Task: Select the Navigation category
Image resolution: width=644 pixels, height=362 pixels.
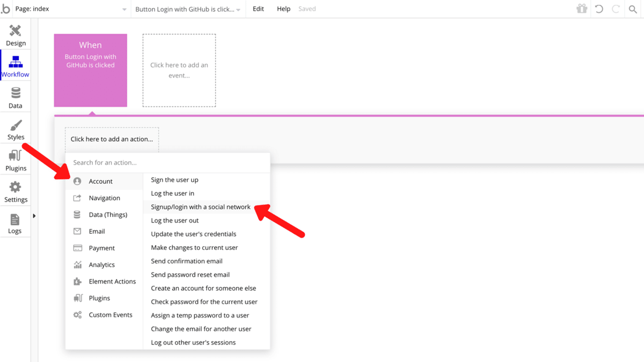Action: (x=104, y=198)
